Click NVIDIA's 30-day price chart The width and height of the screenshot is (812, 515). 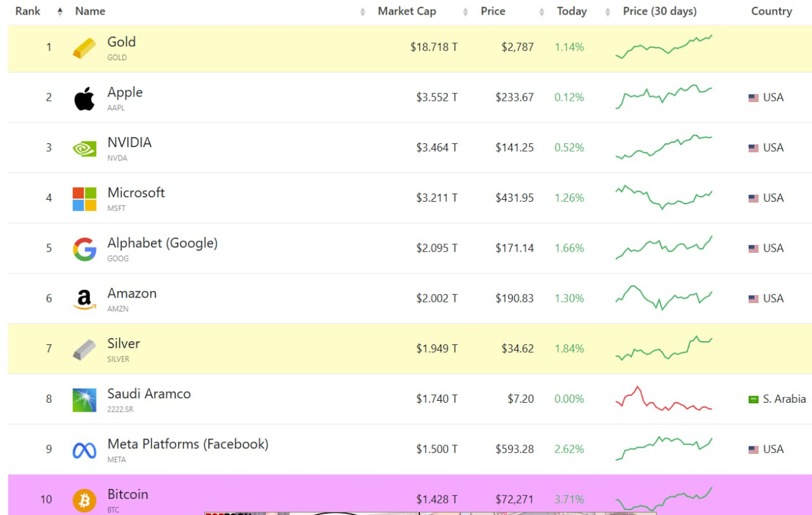click(664, 147)
